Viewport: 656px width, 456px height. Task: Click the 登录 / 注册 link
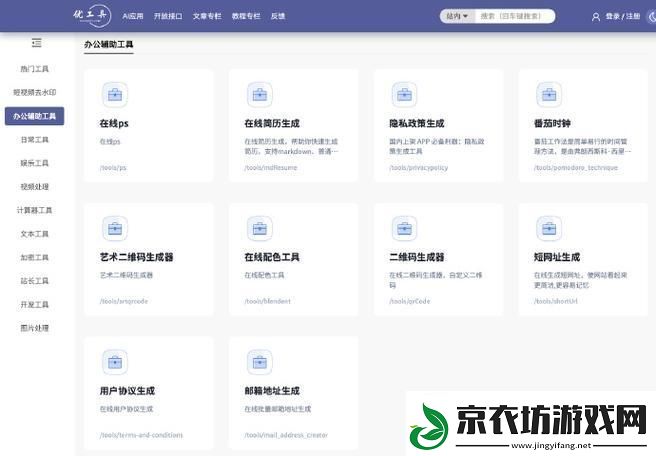pos(623,16)
